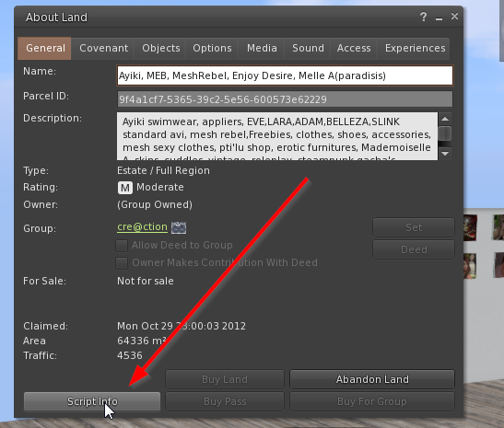Toggle Owner Makes Contribution With Deed
Viewport: 504px width, 428px height.
tap(122, 263)
